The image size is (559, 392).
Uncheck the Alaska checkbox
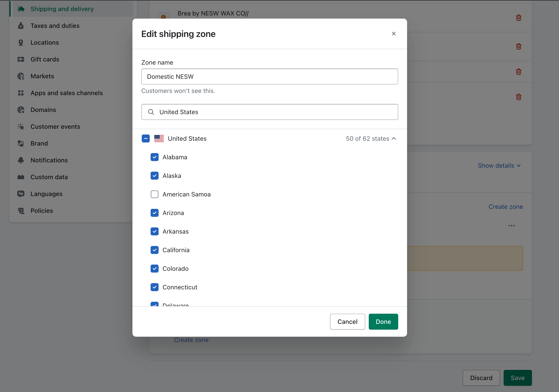point(154,176)
